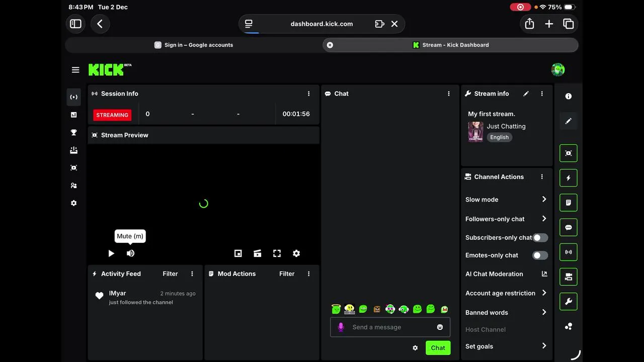Image resolution: width=644 pixels, height=362 pixels.
Task: Open the profile avatar menu
Action: (x=558, y=70)
